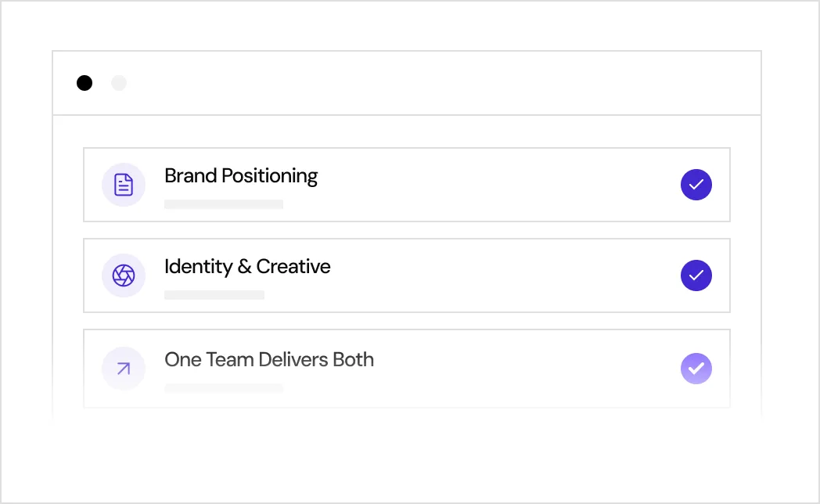
Task: Click placeholder bar under One Team Delivers Both
Action: click(x=224, y=388)
